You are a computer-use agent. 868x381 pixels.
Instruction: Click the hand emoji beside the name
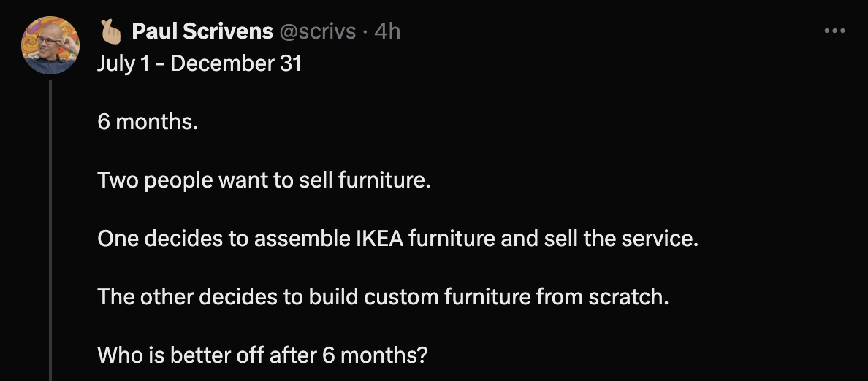[112, 32]
